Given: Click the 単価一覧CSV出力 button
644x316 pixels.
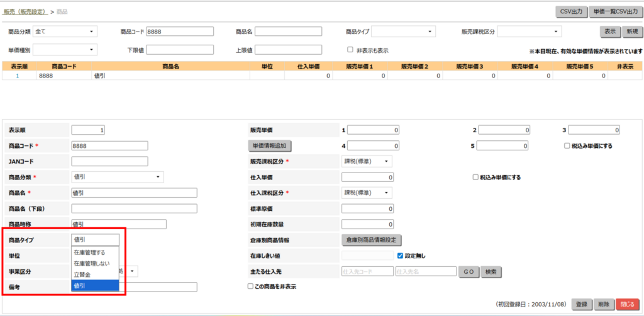Looking at the screenshot, I should [616, 11].
